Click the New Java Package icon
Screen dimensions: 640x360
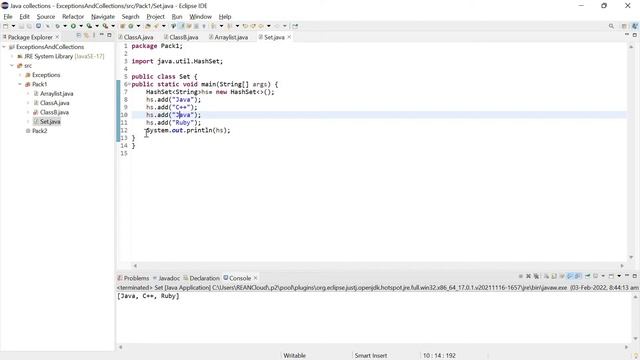pos(122,26)
